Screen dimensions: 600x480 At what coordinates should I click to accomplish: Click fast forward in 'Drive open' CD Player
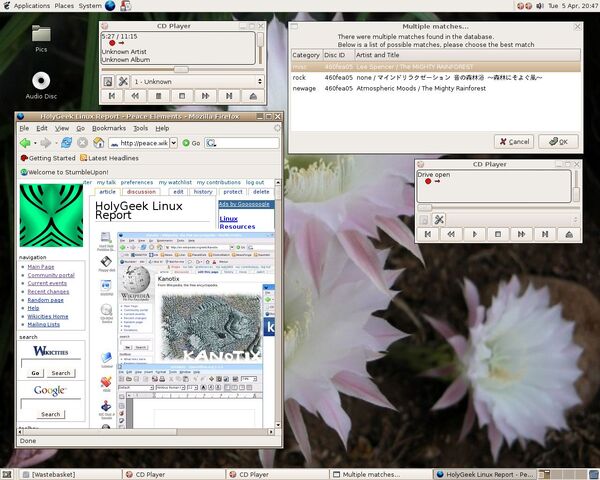click(x=521, y=234)
